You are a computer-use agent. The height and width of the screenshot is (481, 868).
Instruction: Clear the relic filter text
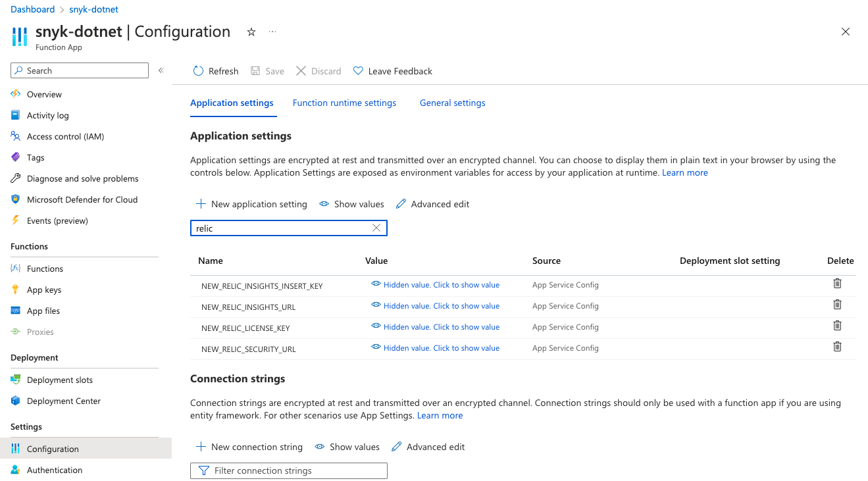[376, 228]
